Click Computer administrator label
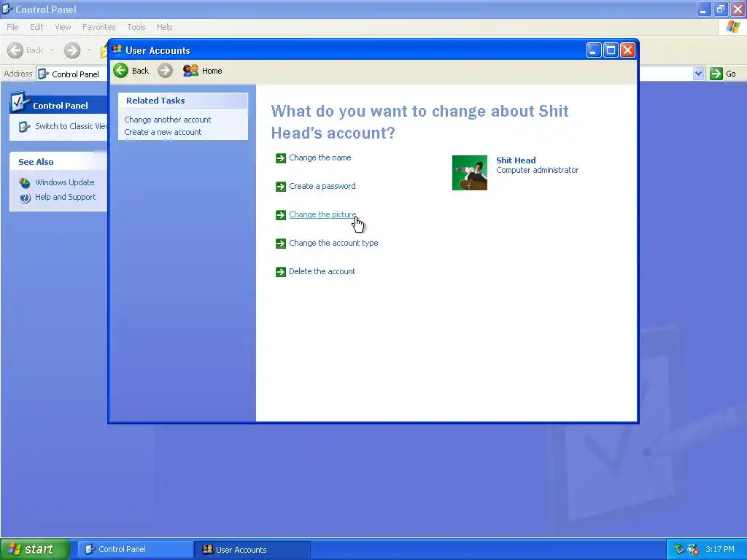747x560 pixels. (538, 170)
